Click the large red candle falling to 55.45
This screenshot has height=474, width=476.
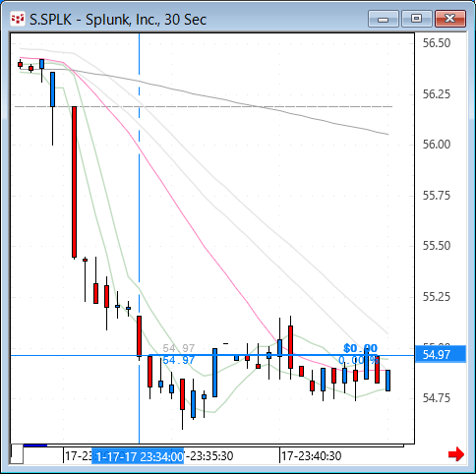[75, 182]
